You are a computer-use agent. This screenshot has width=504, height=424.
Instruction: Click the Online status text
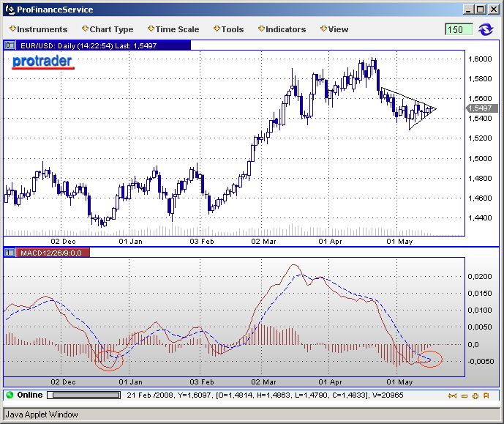pyautogui.click(x=29, y=395)
